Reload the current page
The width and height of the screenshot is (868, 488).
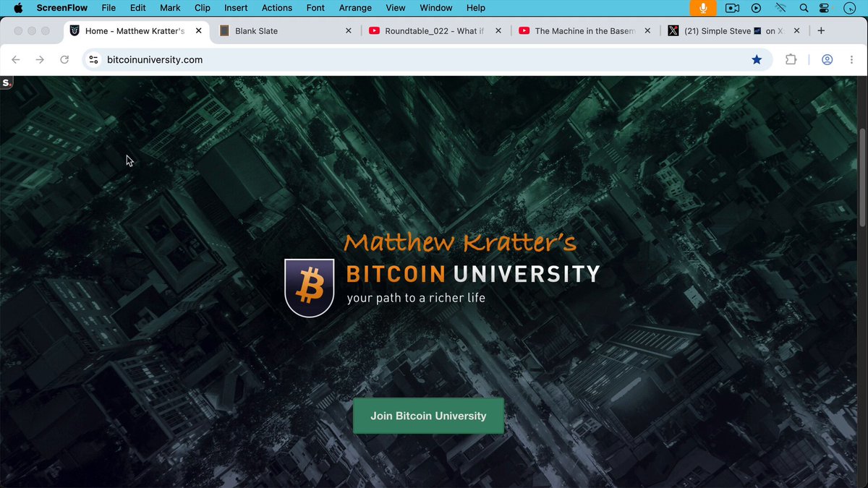[64, 60]
